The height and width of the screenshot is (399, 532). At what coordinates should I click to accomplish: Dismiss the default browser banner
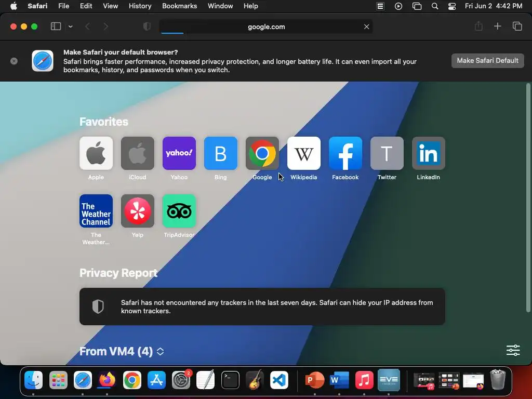[x=14, y=61]
